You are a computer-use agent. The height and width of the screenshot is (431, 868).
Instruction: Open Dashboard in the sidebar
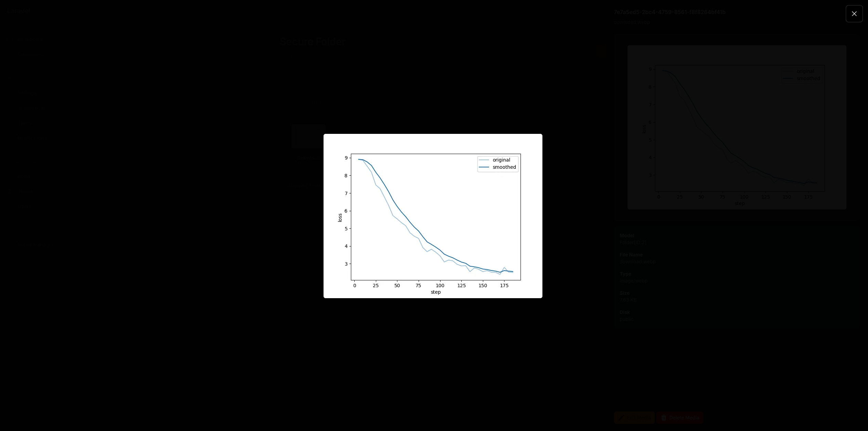coord(30,39)
